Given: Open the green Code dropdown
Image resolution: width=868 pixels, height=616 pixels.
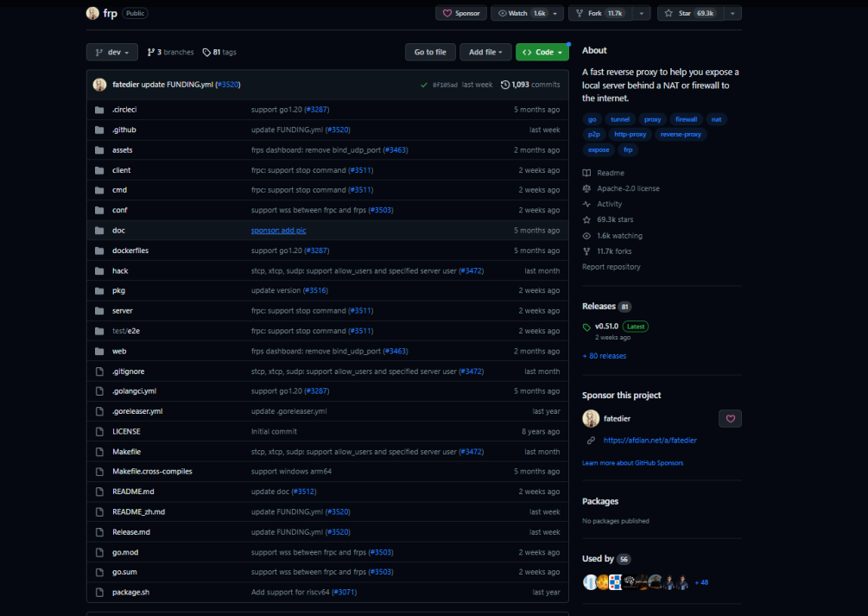Looking at the screenshot, I should tap(542, 52).
